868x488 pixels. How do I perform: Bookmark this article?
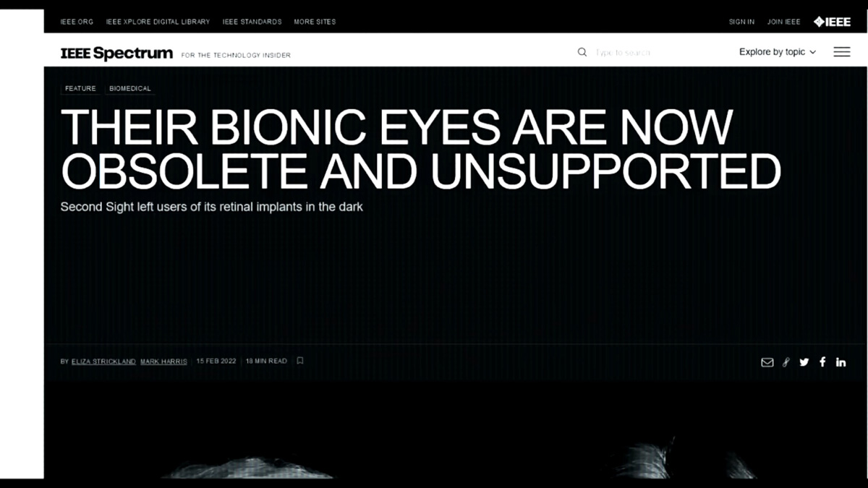pyautogui.click(x=300, y=361)
